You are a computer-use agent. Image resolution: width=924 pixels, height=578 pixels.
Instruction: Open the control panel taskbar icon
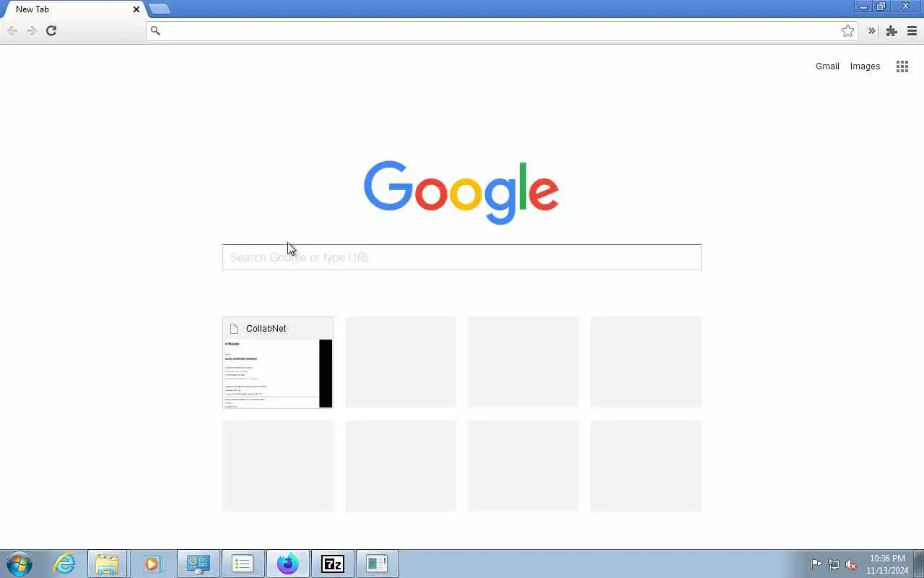point(198,564)
